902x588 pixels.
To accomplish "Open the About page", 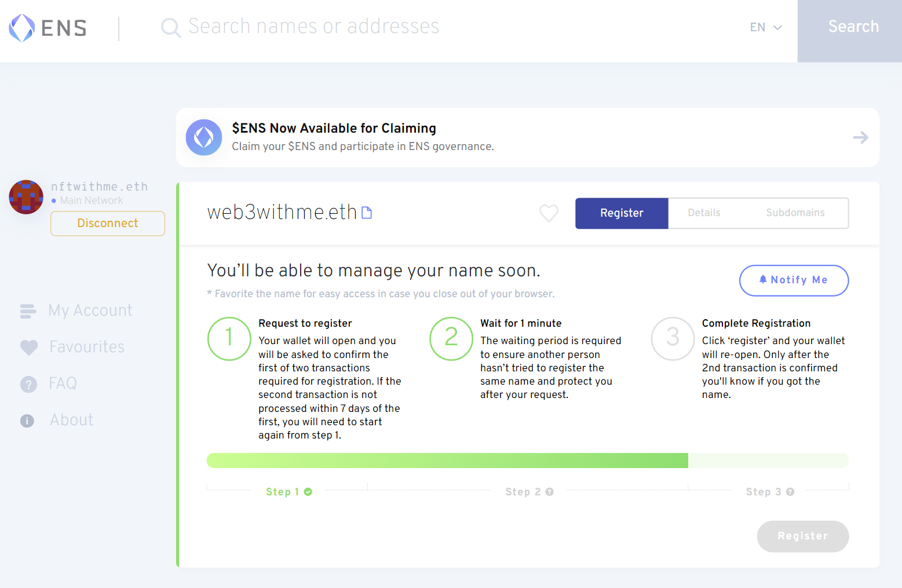I will click(71, 420).
